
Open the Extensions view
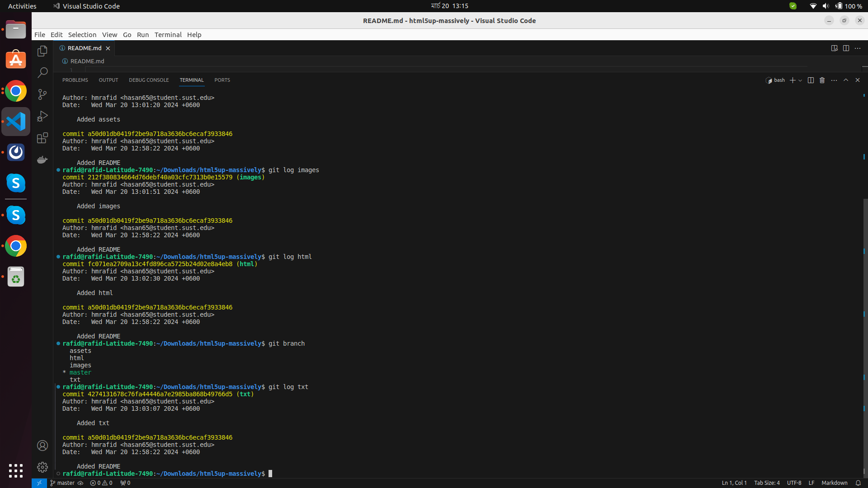coord(42,138)
